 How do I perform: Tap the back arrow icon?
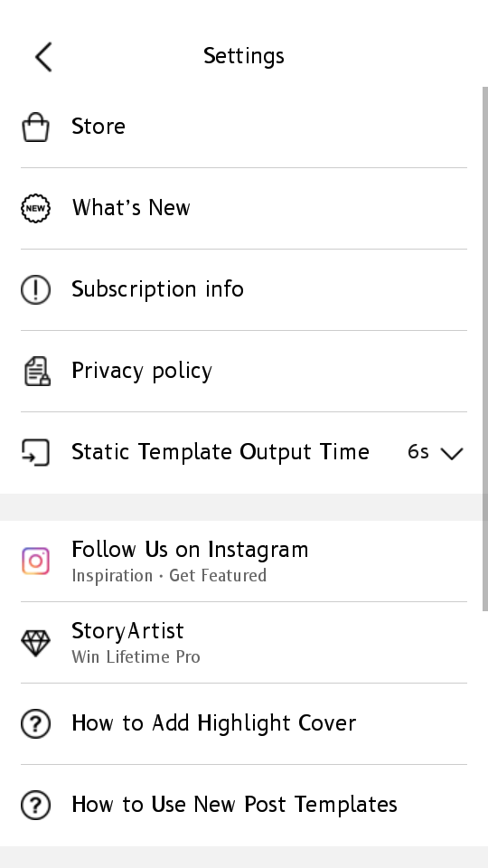pyautogui.click(x=43, y=57)
